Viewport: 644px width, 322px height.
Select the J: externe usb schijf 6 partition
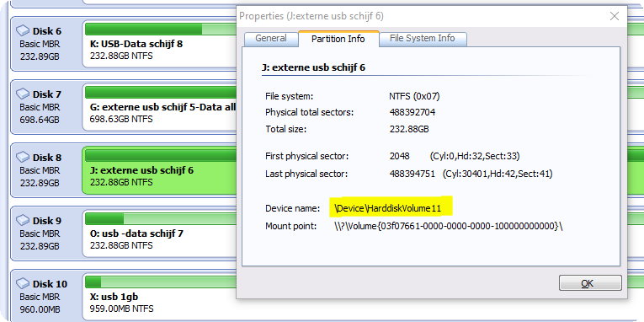(x=159, y=170)
